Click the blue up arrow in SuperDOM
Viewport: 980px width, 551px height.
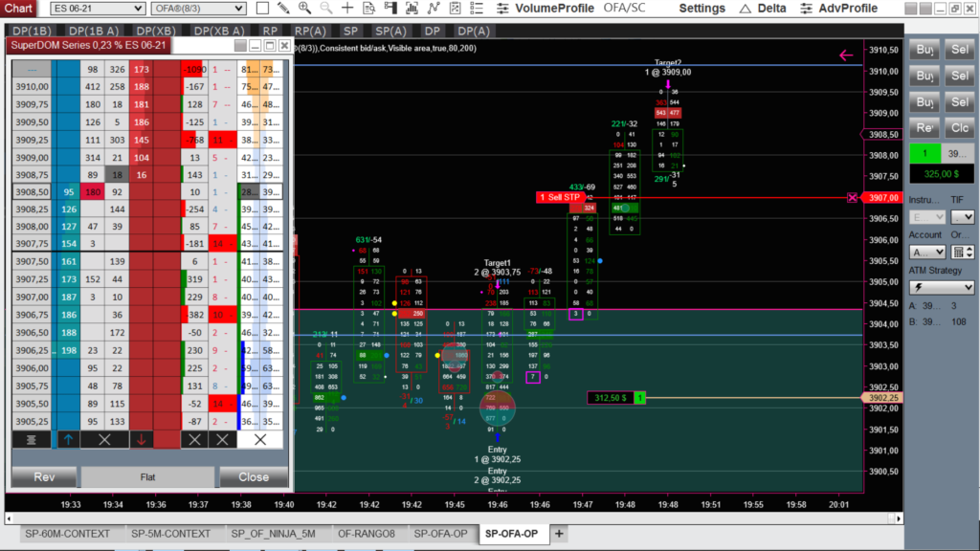[x=68, y=440]
